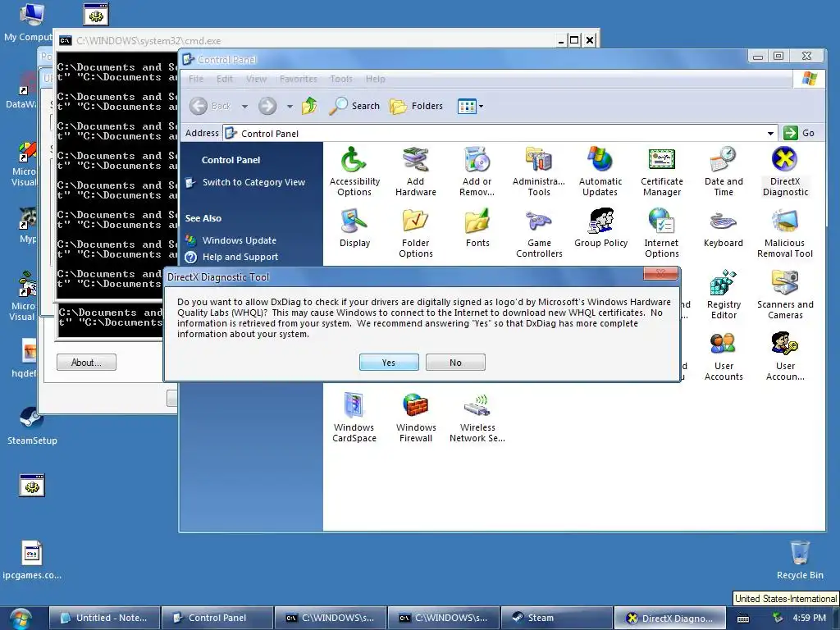Viewport: 840px width, 630px height.
Task: Open Group Policy icon
Action: pyautogui.click(x=600, y=228)
